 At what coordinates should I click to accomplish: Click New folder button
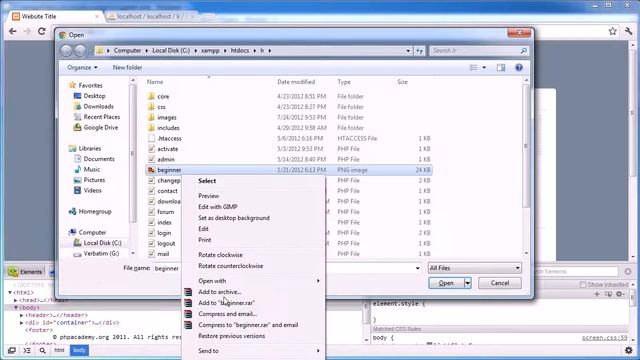[x=127, y=68]
